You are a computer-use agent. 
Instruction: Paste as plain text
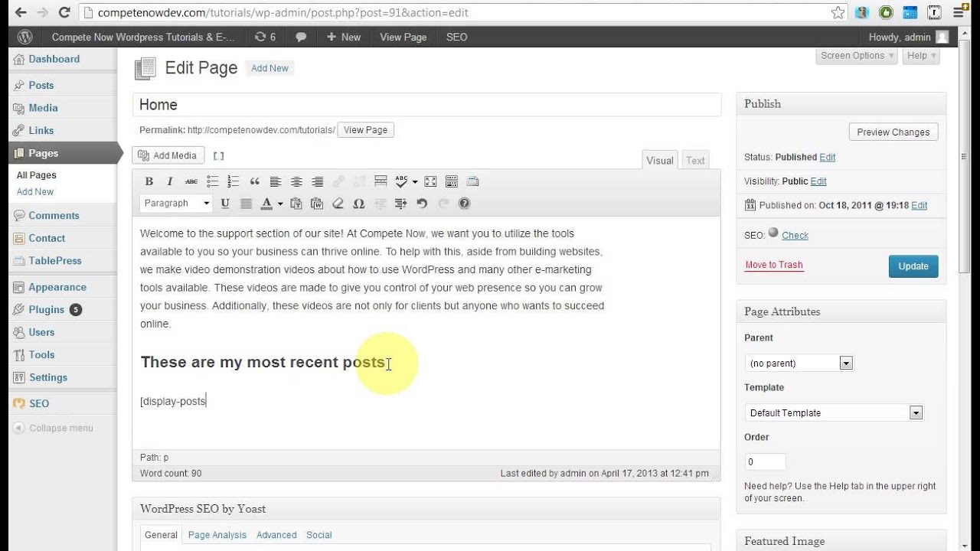296,204
